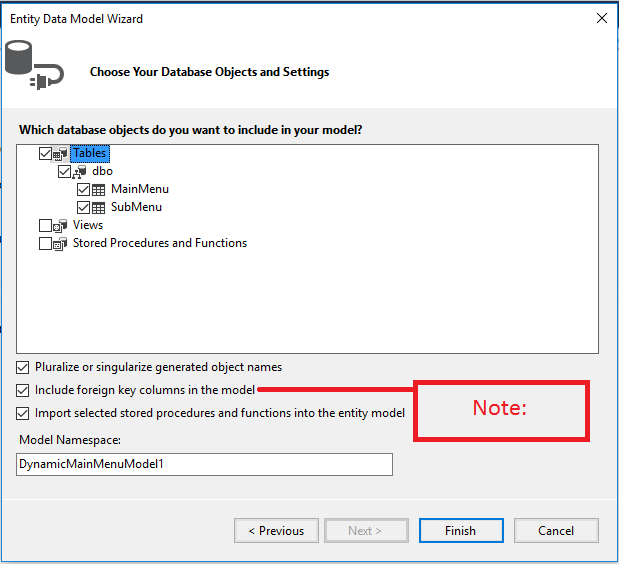Go back with the Previous button
The width and height of the screenshot is (619, 564).
point(276,531)
